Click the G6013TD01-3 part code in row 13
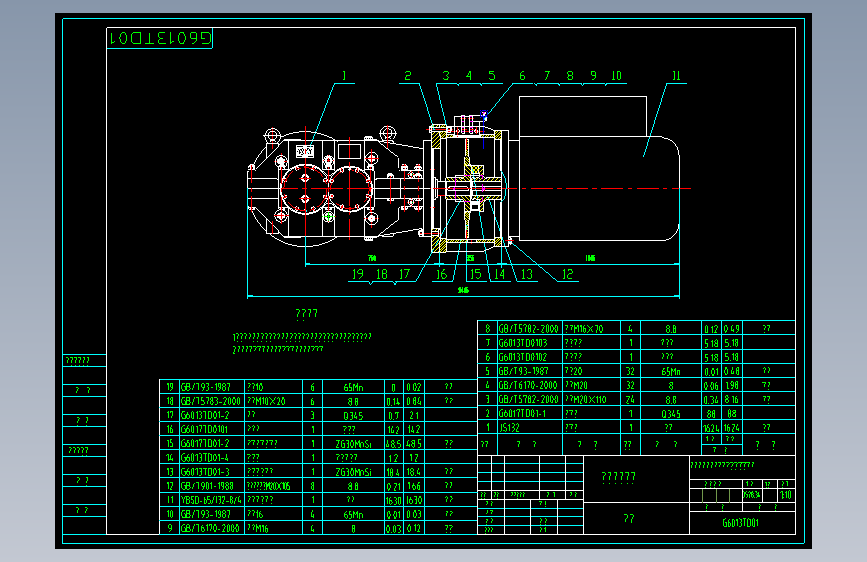The width and height of the screenshot is (867, 562). pyautogui.click(x=205, y=472)
